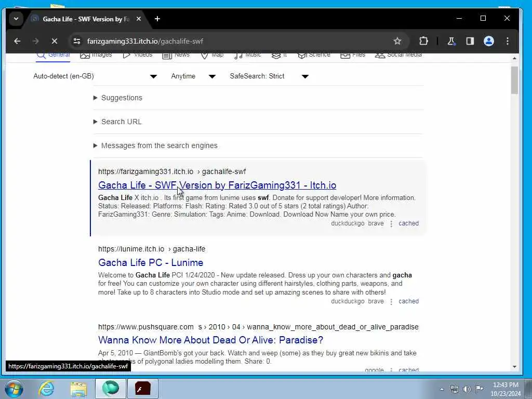
Task: Show hidden tray icons arrow
Action: coord(442,389)
